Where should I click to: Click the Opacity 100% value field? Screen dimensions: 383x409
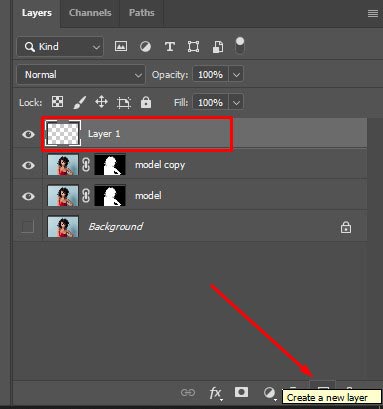(210, 74)
